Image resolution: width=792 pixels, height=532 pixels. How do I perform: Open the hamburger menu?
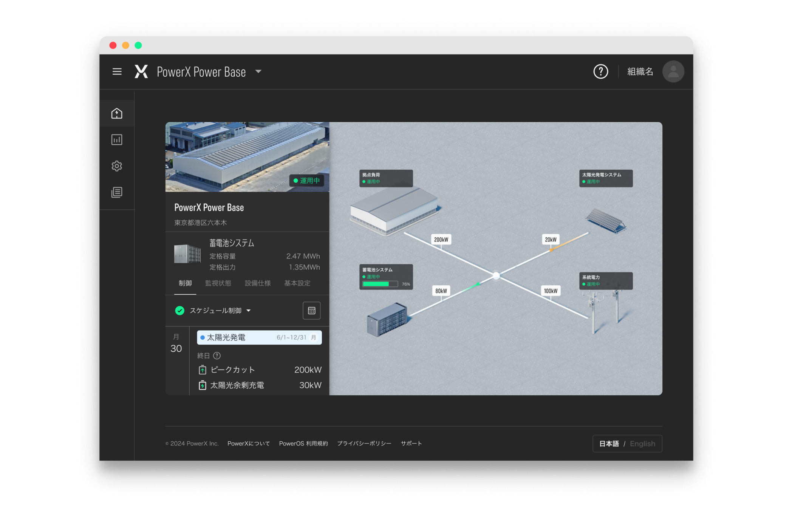pyautogui.click(x=117, y=71)
